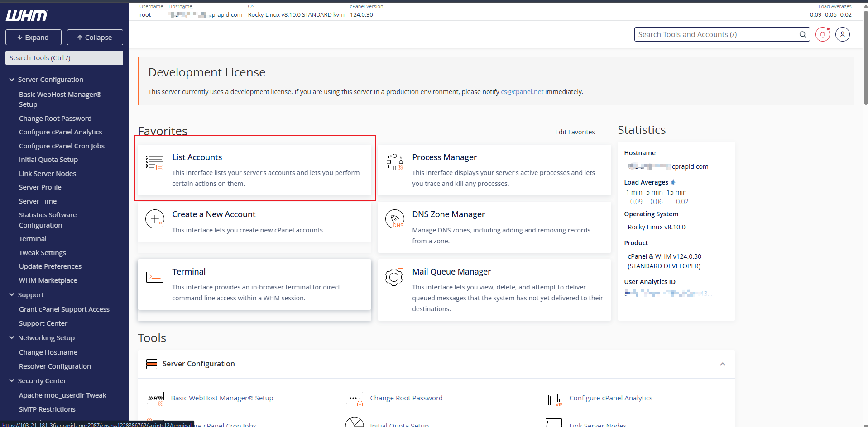
Task: Click the Server Configuration section icon in Tools
Action: click(152, 364)
